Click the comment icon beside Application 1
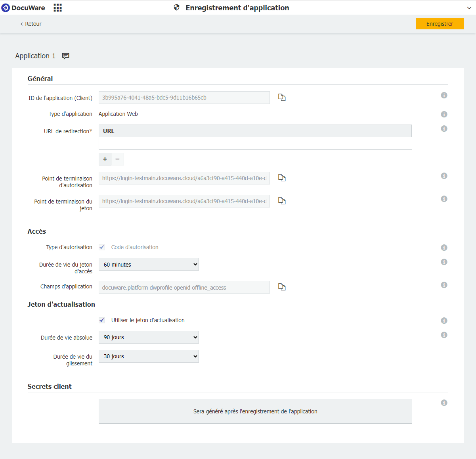Image resolution: width=476 pixels, height=459 pixels. [66, 56]
